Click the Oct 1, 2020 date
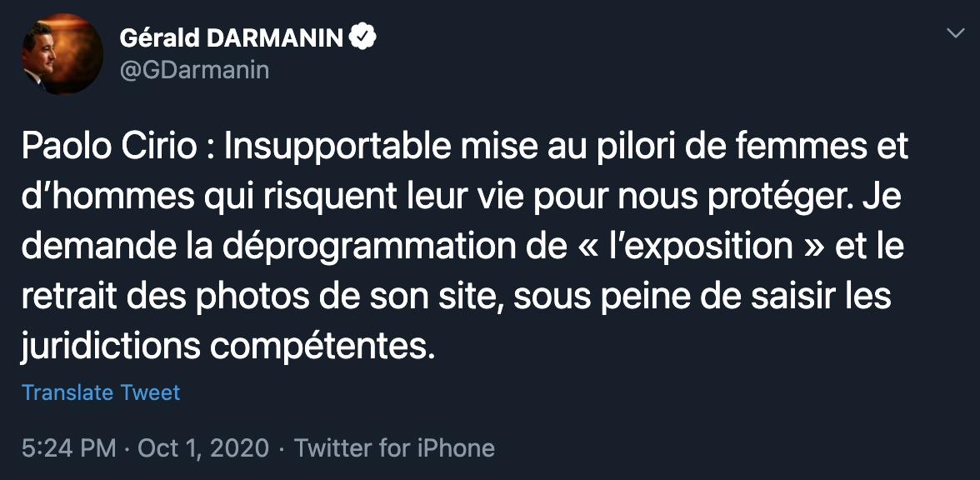Screen dimensions: 980x480 tap(203, 448)
